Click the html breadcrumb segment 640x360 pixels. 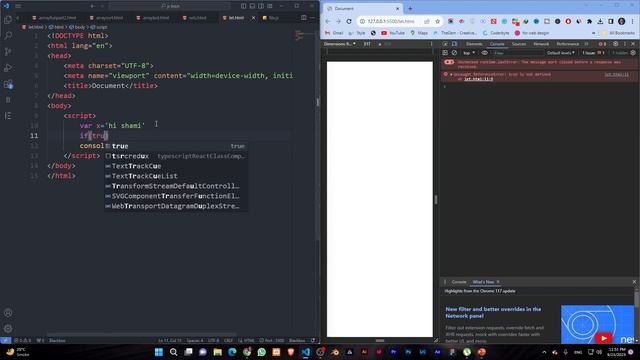click(56, 27)
